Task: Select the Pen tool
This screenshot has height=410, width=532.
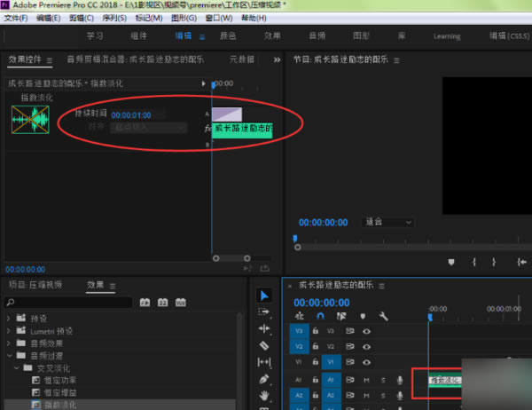Action: (264, 379)
